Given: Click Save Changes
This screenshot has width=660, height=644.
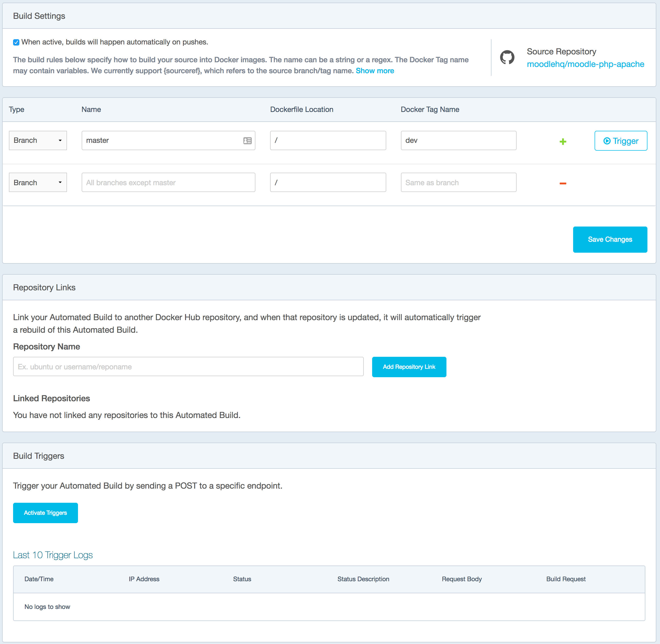Looking at the screenshot, I should 610,239.
